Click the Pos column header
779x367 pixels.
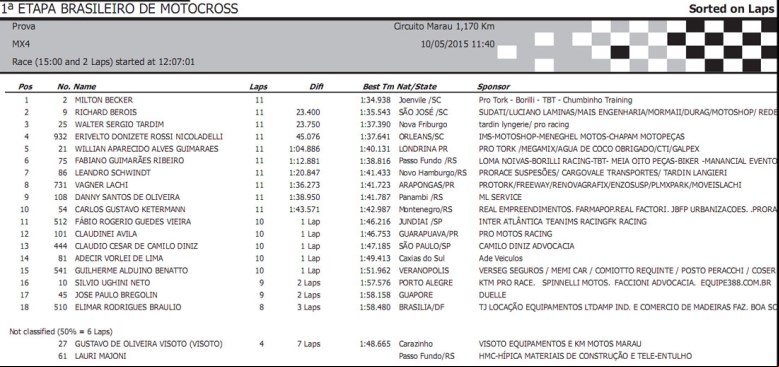click(25, 87)
